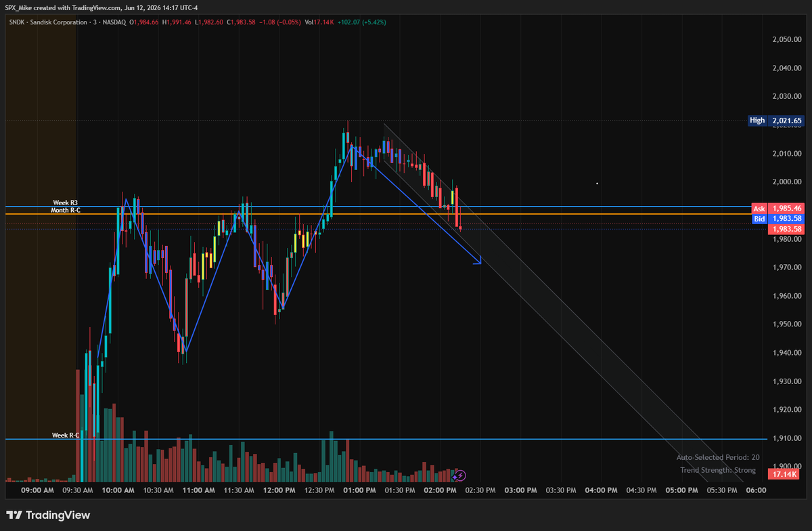This screenshot has height=531, width=812.
Task: Click the 2,030.00 price axis label
Action: click(787, 96)
